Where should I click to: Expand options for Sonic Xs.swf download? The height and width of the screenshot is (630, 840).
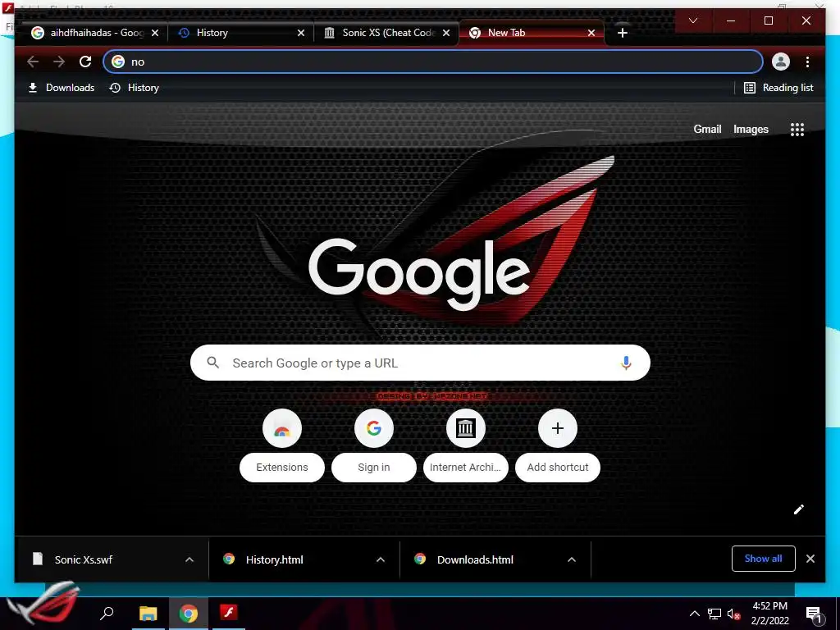189,559
